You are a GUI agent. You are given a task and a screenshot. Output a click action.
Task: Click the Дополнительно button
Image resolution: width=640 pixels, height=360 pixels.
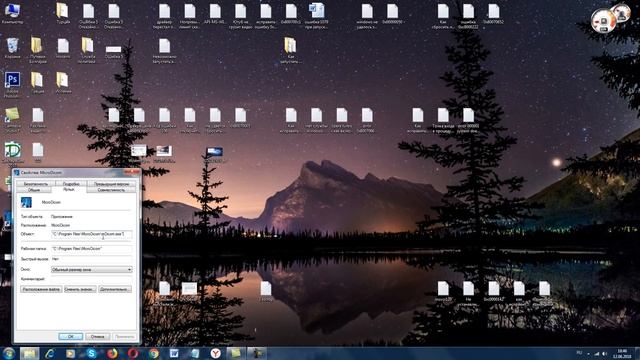pyautogui.click(x=115, y=289)
